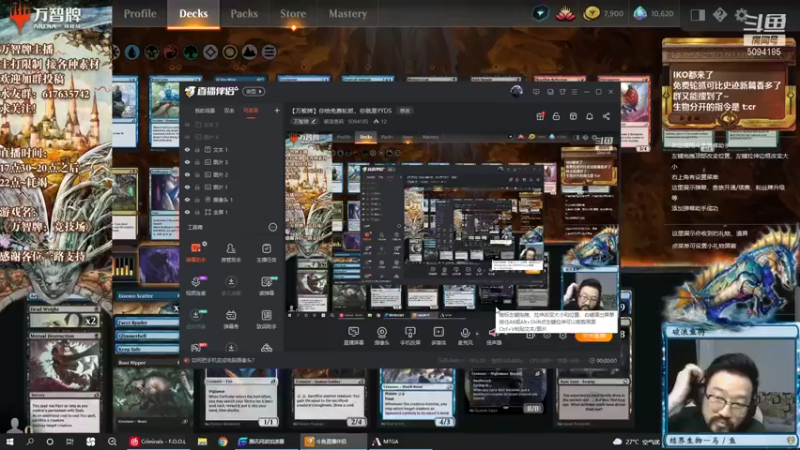Open streaming app hamburger menu
Image resolution: width=800 pixels, height=450 pixels.
[574, 92]
